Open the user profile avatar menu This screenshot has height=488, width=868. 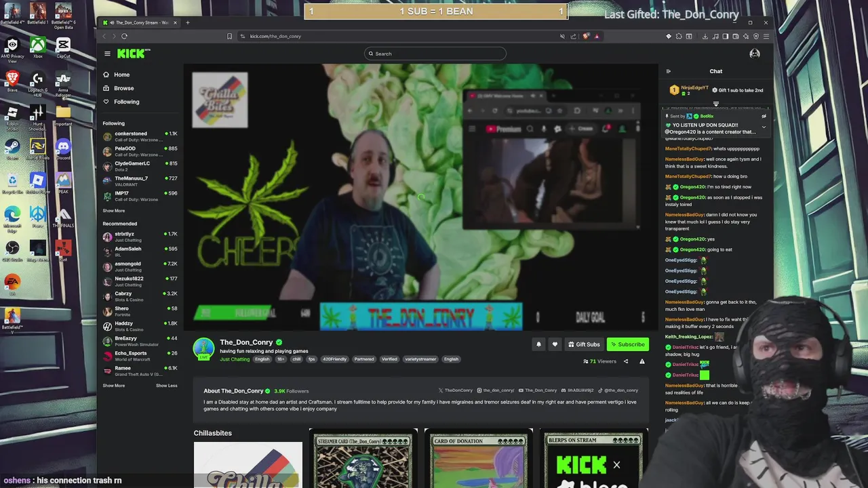tap(755, 54)
